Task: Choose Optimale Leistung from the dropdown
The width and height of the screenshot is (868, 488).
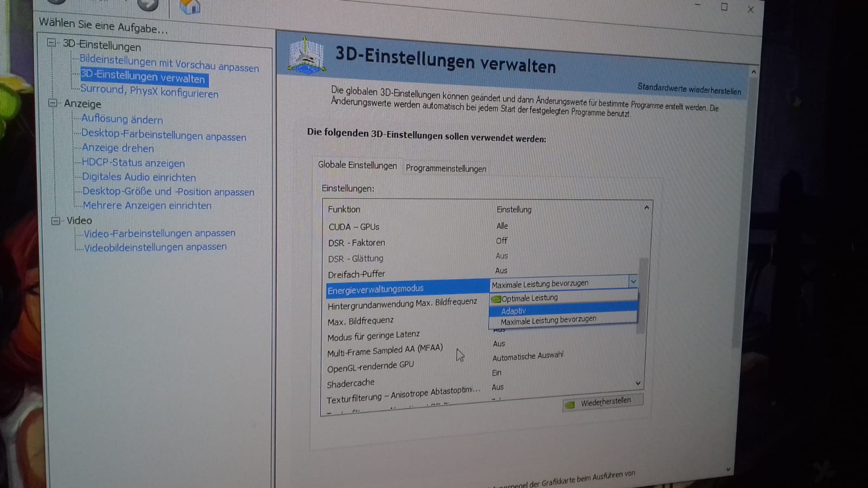Action: pyautogui.click(x=564, y=298)
